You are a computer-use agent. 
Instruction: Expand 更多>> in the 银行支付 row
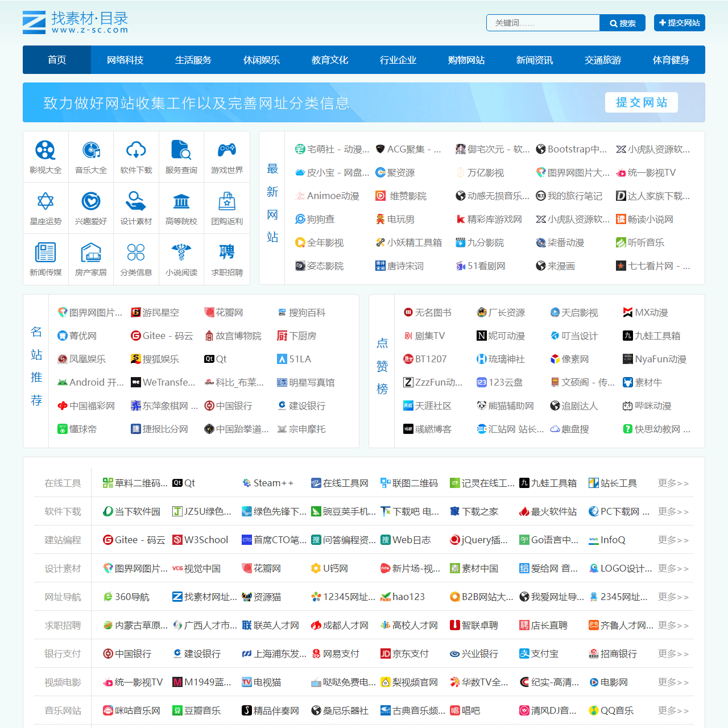coord(673,653)
